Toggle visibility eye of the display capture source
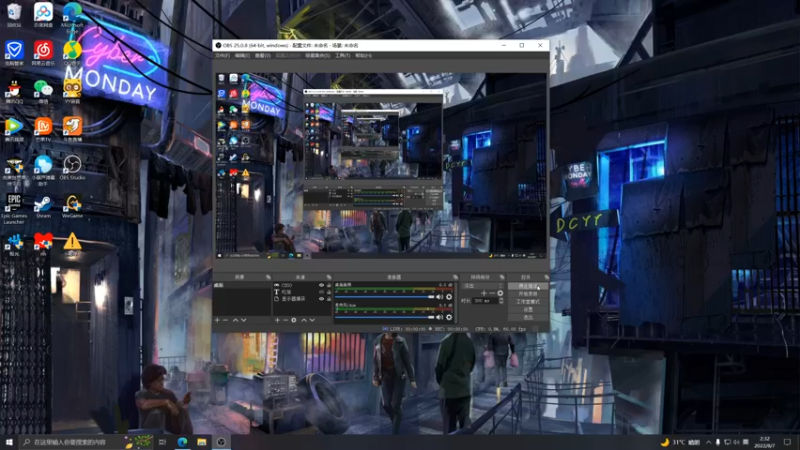 [x=321, y=298]
